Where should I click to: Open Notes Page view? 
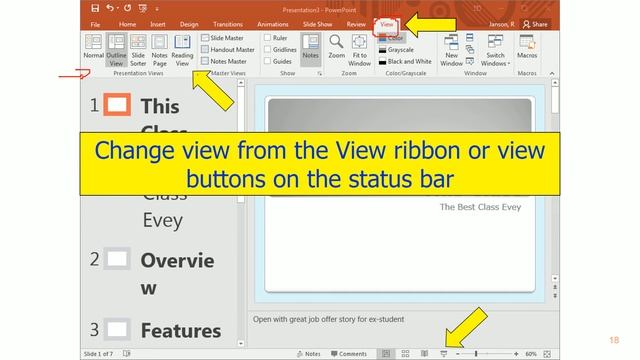159,50
